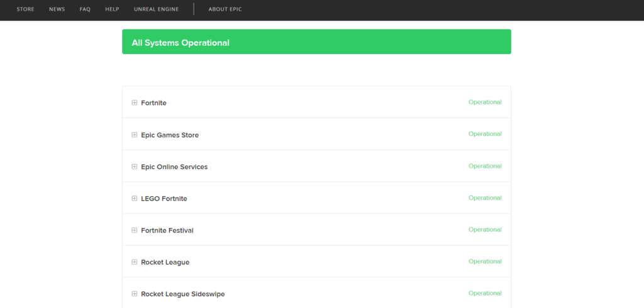Click the LEGO Fortnite label
The height and width of the screenshot is (308, 644).
tap(164, 199)
